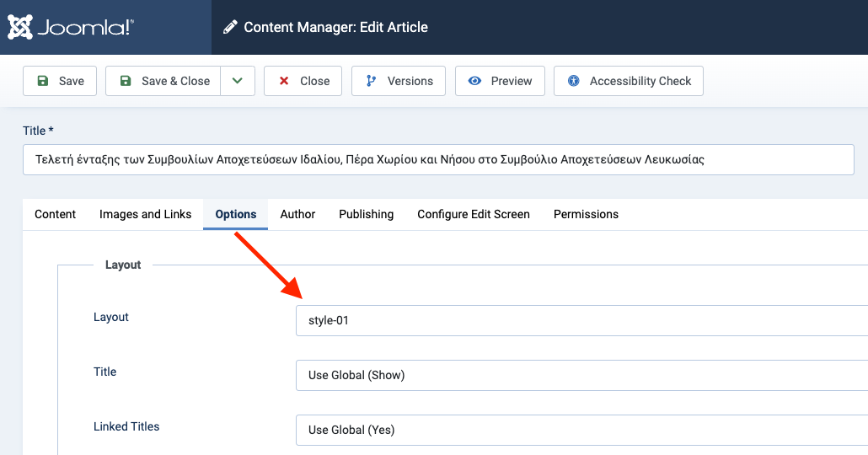
Task: Expand the Save & Close dropdown arrow
Action: [x=238, y=81]
